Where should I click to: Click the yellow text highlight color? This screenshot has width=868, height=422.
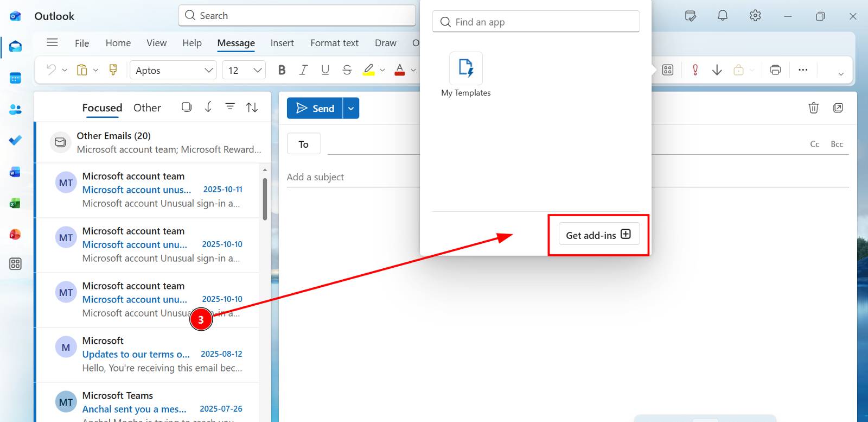tap(369, 70)
